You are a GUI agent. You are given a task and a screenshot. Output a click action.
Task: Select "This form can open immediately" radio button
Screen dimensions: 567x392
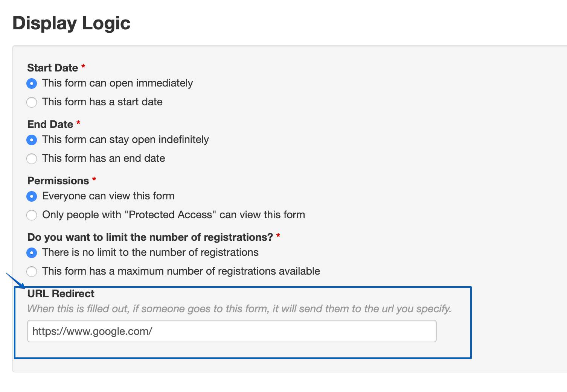(32, 83)
